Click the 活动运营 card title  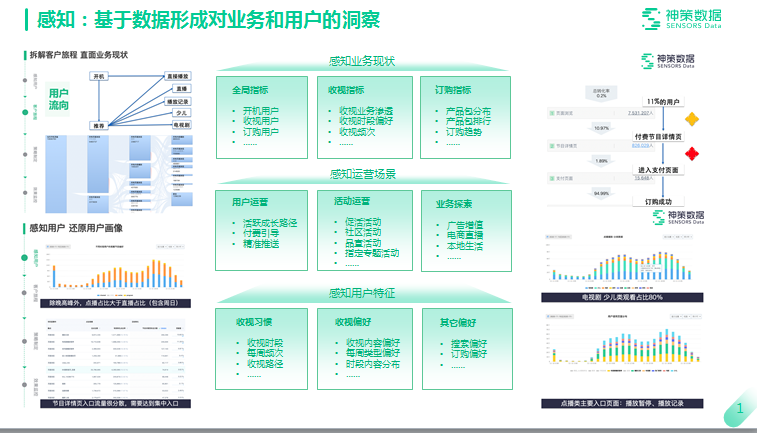[x=352, y=201]
